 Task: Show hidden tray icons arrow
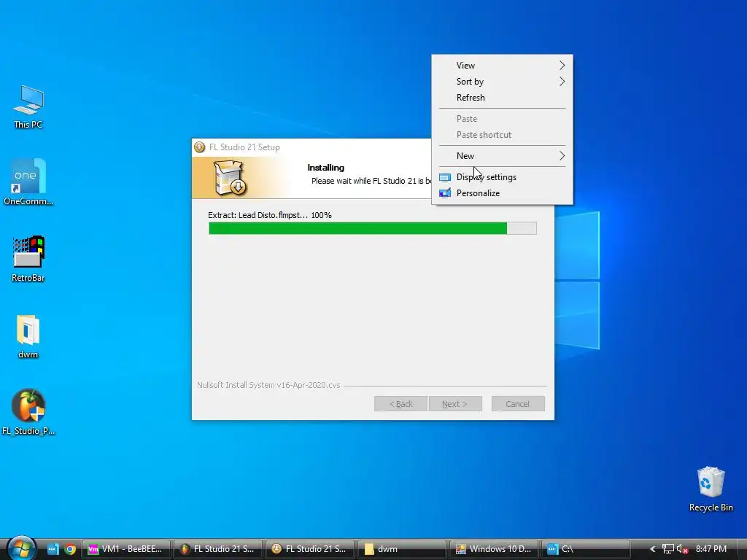[653, 549]
